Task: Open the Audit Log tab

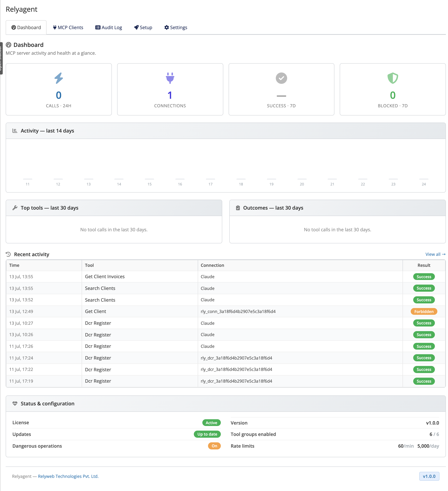Action: (x=109, y=27)
